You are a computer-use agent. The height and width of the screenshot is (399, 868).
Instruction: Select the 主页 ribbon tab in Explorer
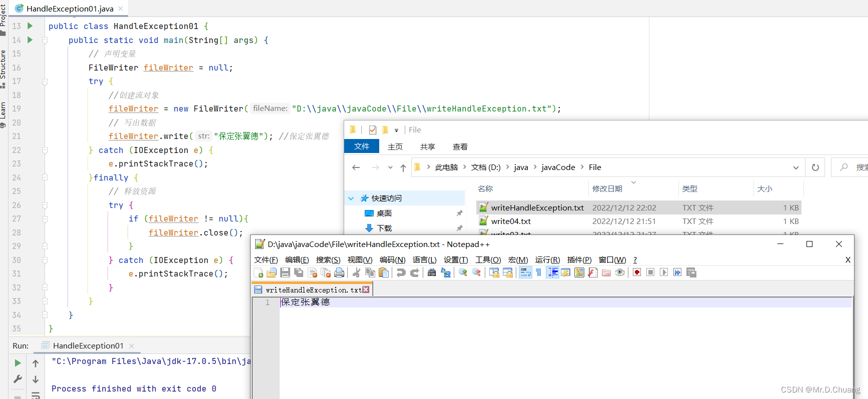(395, 146)
